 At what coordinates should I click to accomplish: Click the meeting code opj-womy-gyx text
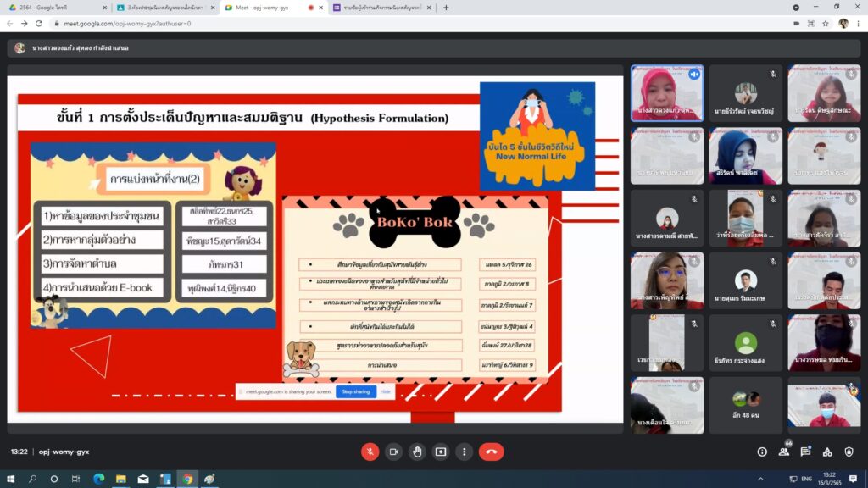pyautogui.click(x=64, y=452)
